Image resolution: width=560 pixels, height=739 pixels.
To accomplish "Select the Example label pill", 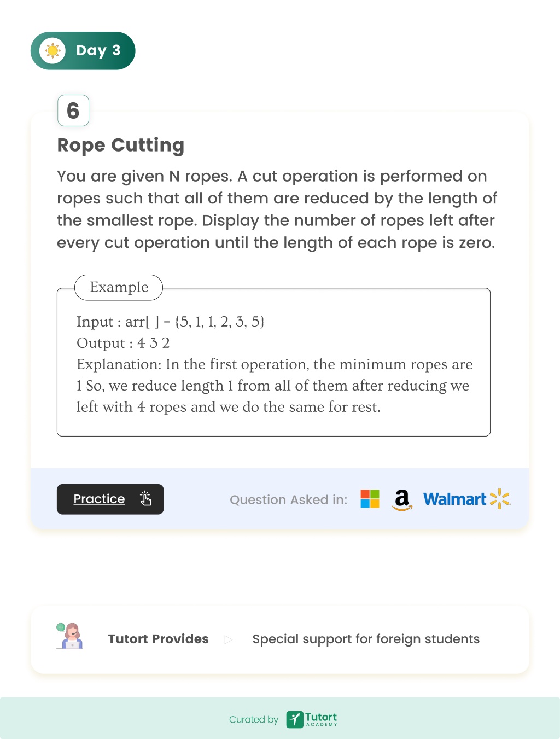I will point(119,287).
